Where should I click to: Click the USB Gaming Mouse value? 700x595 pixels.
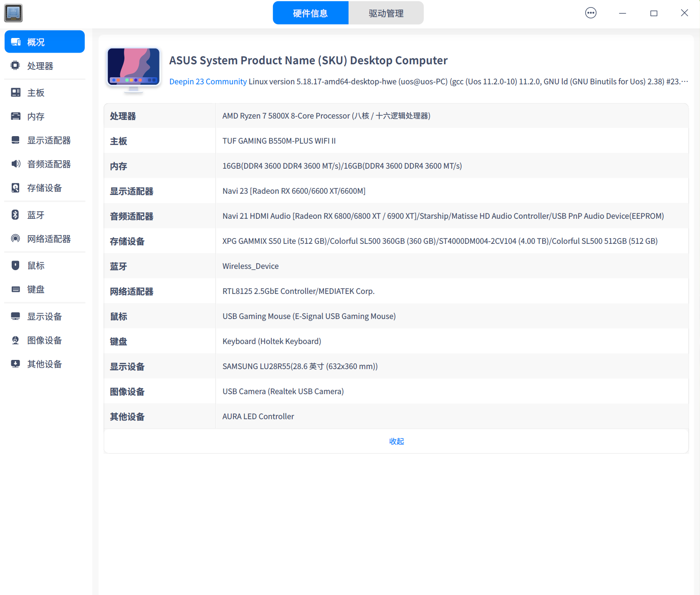coord(309,316)
